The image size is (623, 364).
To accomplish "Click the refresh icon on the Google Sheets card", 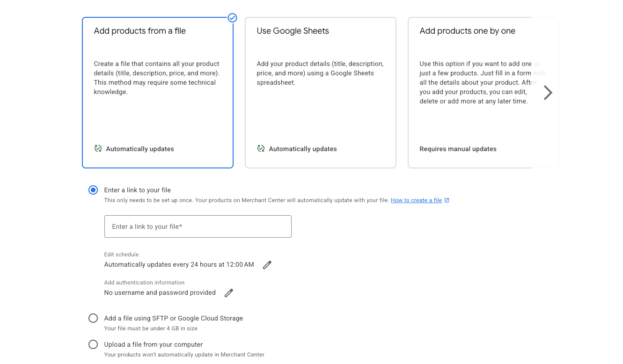I will (260, 148).
